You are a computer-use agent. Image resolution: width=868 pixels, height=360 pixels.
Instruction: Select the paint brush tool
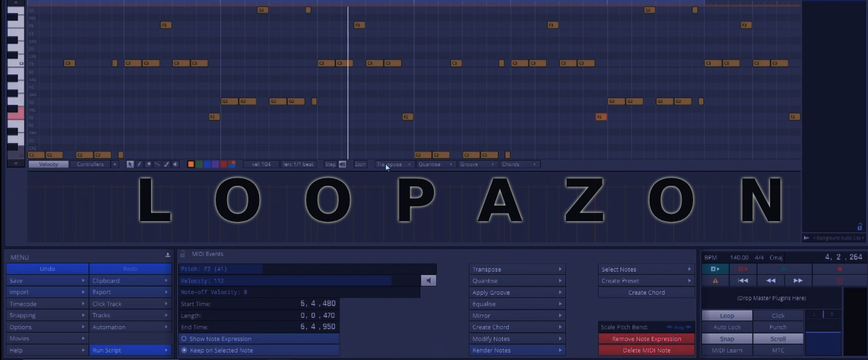point(166,164)
